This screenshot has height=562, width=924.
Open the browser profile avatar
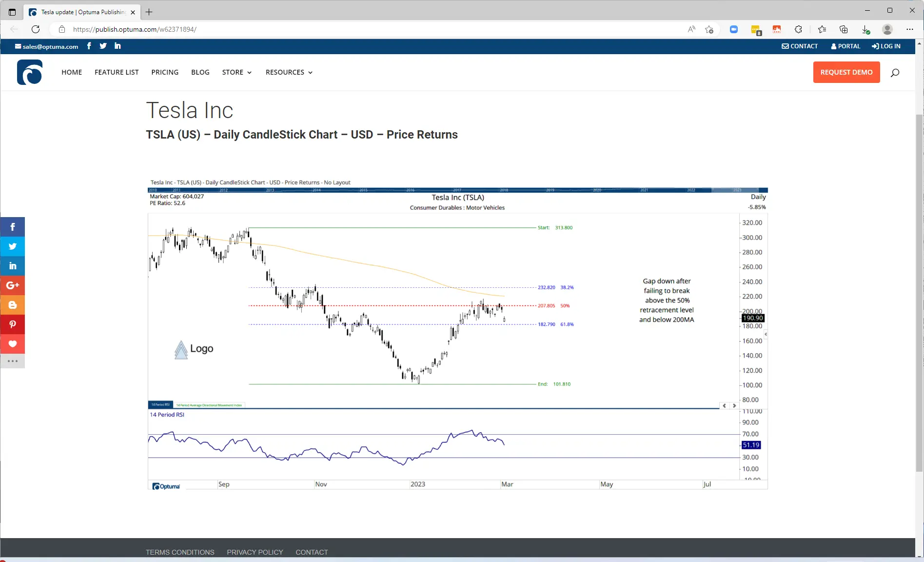pyautogui.click(x=887, y=29)
